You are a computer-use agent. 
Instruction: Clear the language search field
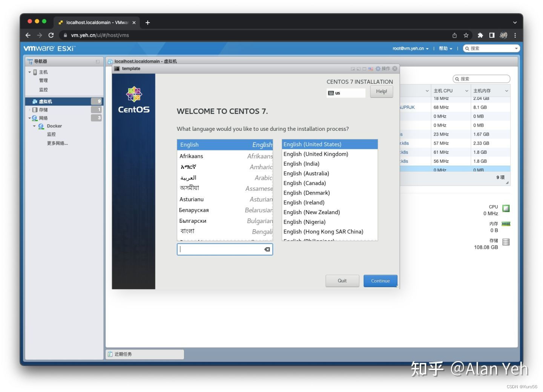[267, 249]
